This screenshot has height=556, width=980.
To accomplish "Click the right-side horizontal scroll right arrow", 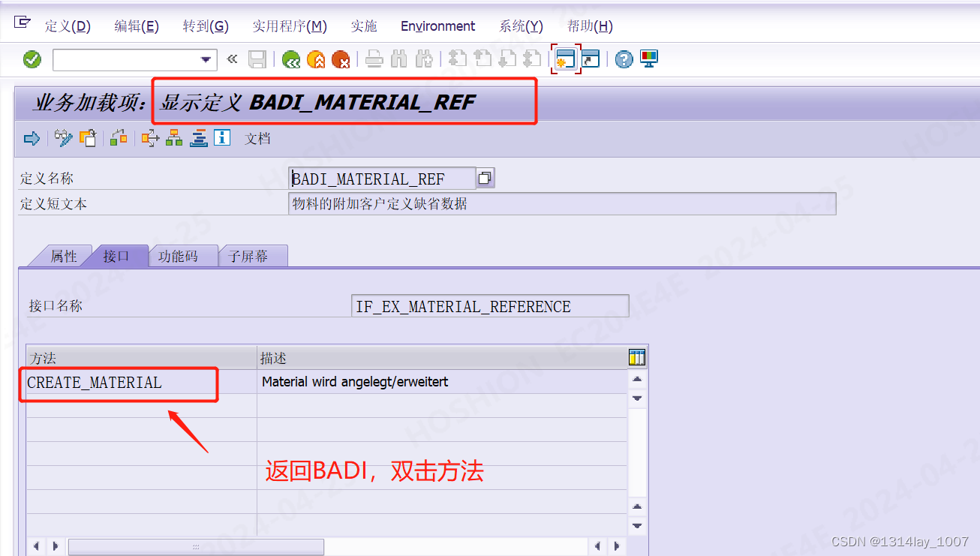I will [x=616, y=546].
